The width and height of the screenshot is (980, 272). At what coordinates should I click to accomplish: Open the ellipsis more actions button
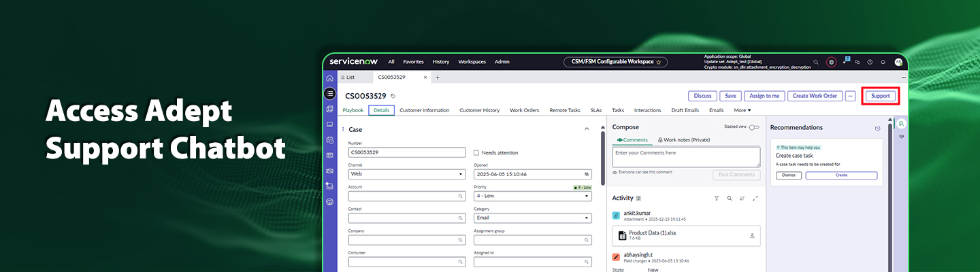(850, 96)
